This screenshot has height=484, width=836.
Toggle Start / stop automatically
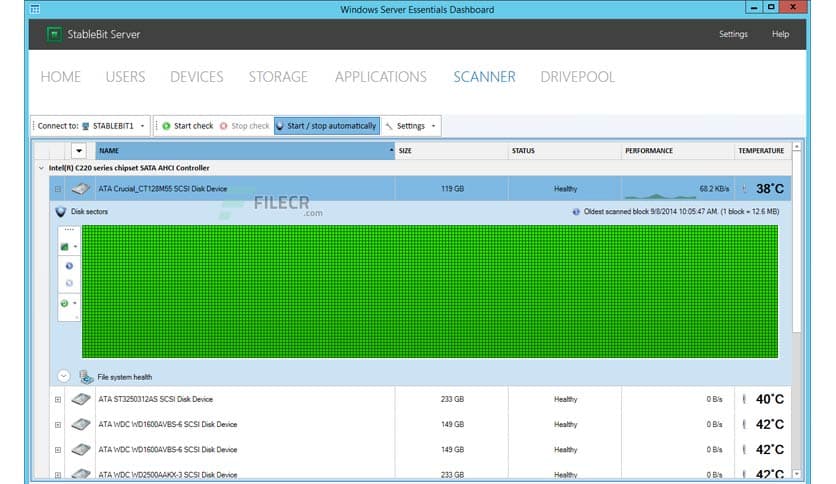[x=327, y=126]
